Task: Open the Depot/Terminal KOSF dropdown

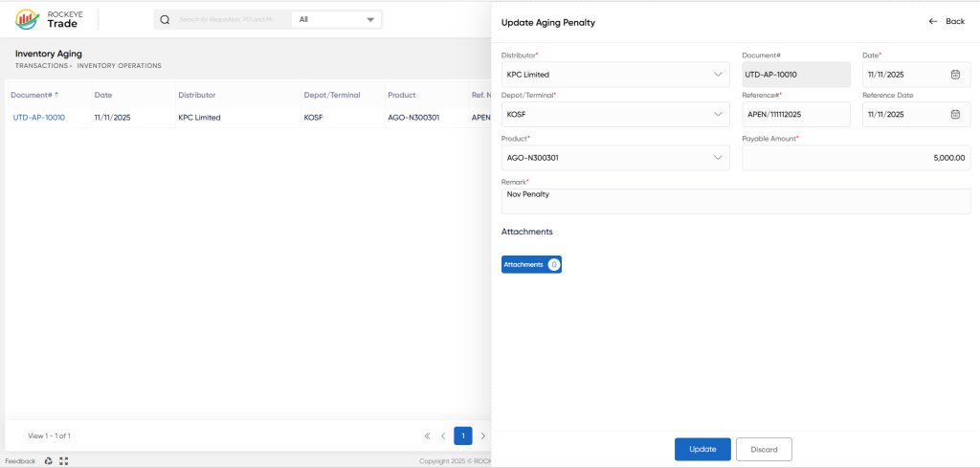Action: [x=615, y=114]
